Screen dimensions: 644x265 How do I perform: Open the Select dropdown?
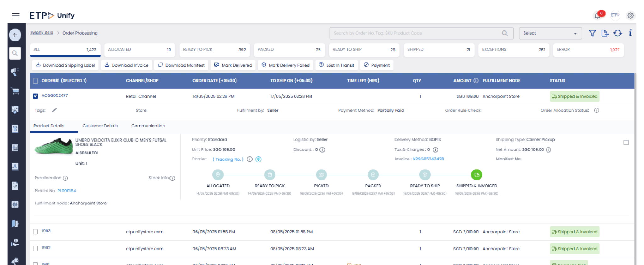tap(550, 33)
